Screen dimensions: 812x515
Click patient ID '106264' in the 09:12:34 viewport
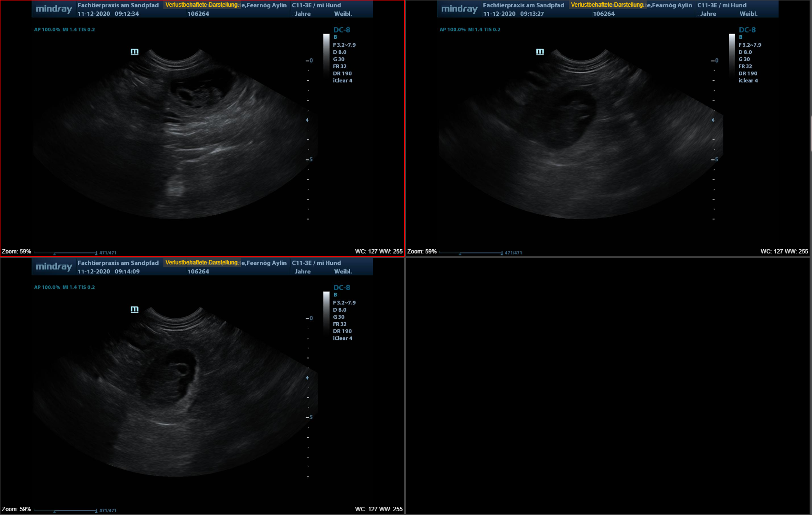[198, 14]
